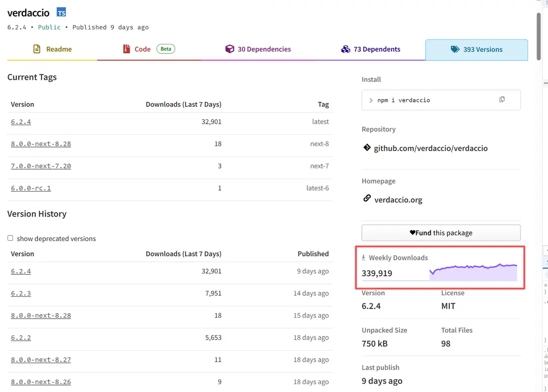Click the Code tab file icon
548x392 pixels.
(x=127, y=49)
